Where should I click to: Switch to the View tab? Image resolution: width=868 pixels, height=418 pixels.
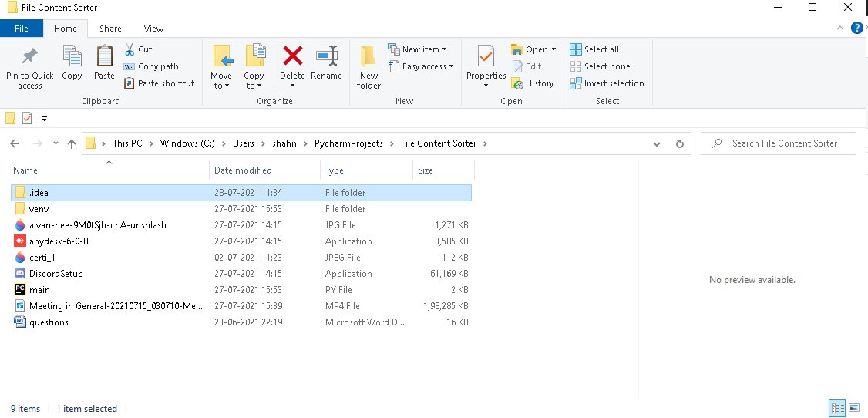154,29
